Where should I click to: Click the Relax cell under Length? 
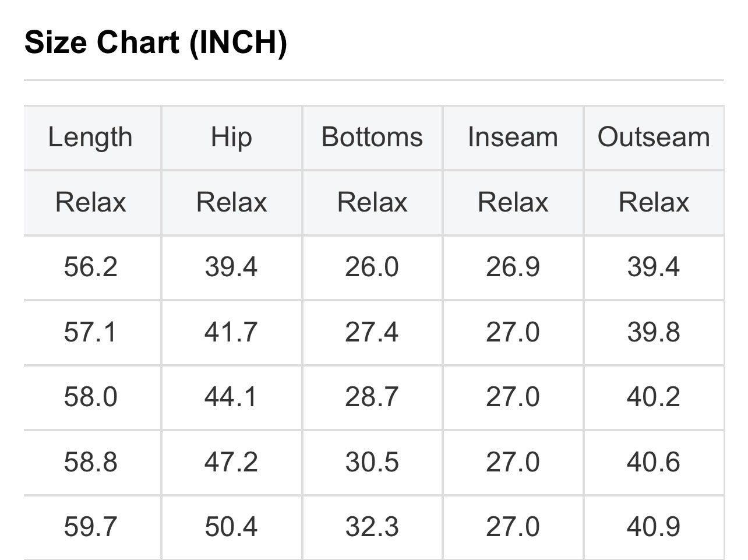pyautogui.click(x=90, y=203)
